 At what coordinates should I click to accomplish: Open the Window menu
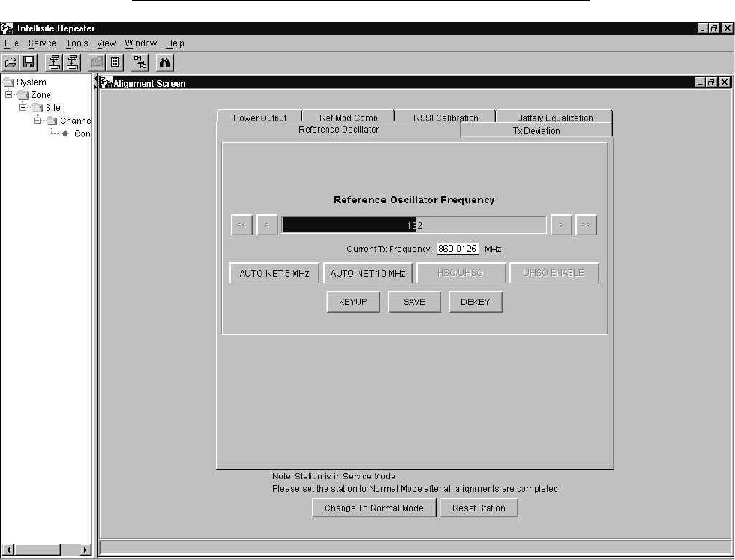[141, 43]
